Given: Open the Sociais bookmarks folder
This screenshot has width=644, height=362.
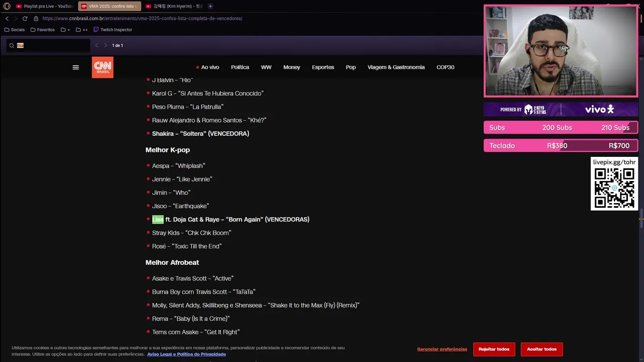Looking at the screenshot, I should click(14, 30).
